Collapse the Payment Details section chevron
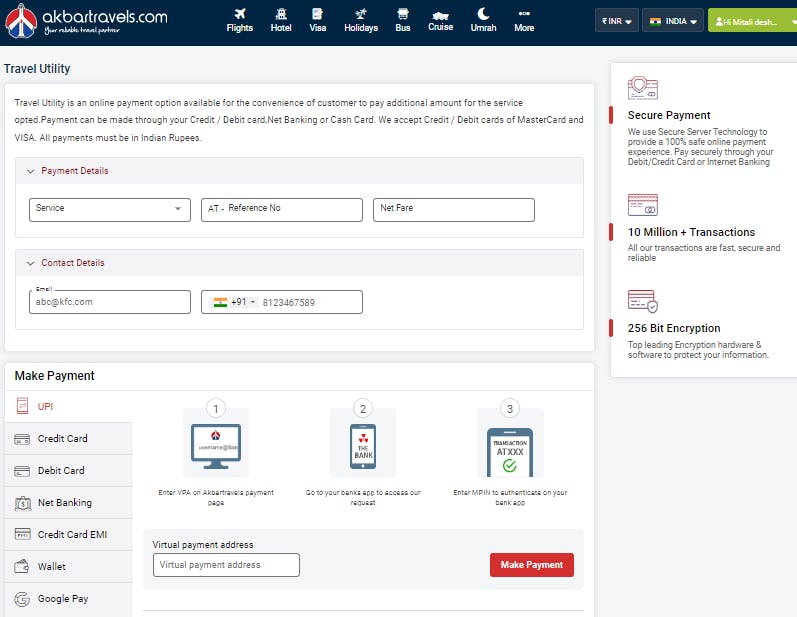 [30, 171]
